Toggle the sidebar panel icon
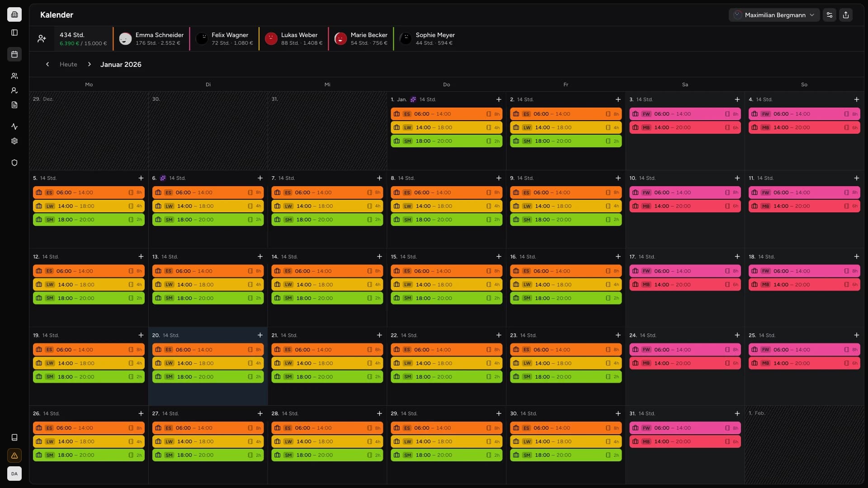 14,33
